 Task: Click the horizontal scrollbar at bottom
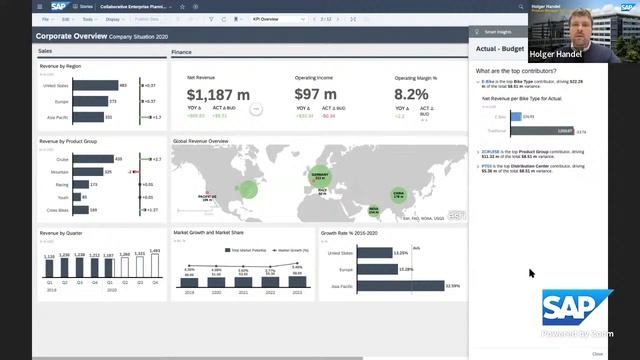point(198,358)
